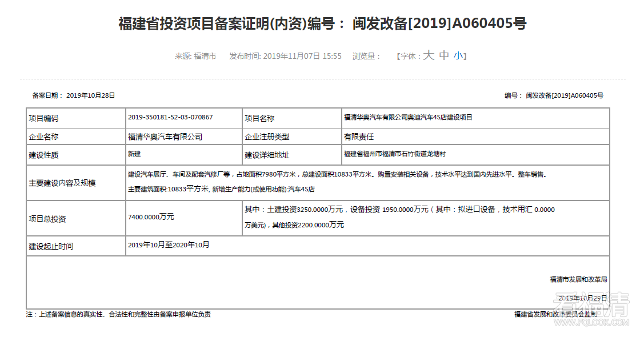Click the 浏览量 view count label
The height and width of the screenshot is (341, 644).
[366, 56]
